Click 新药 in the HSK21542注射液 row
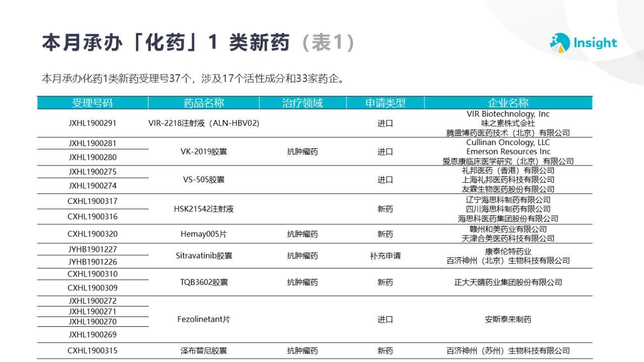644x362 pixels. (x=385, y=209)
